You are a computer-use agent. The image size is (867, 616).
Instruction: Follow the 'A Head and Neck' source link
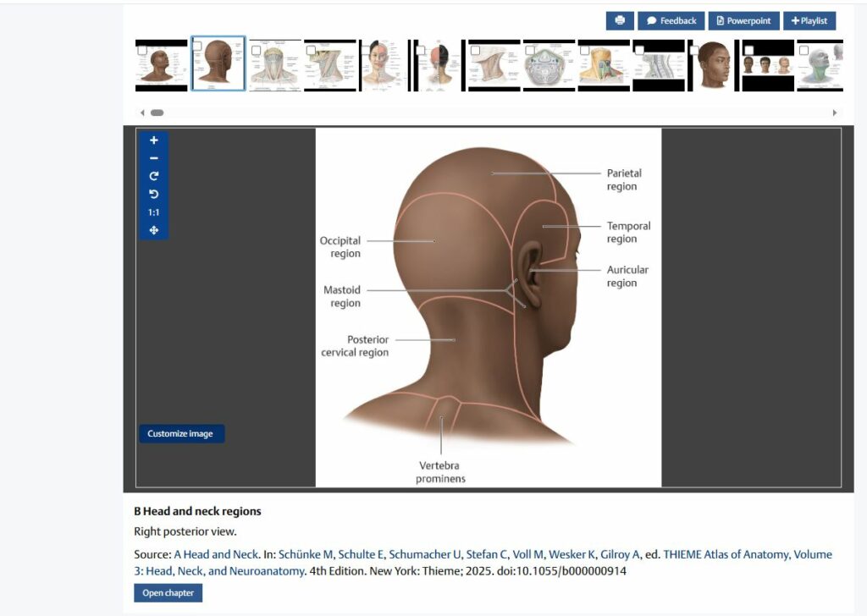click(216, 554)
